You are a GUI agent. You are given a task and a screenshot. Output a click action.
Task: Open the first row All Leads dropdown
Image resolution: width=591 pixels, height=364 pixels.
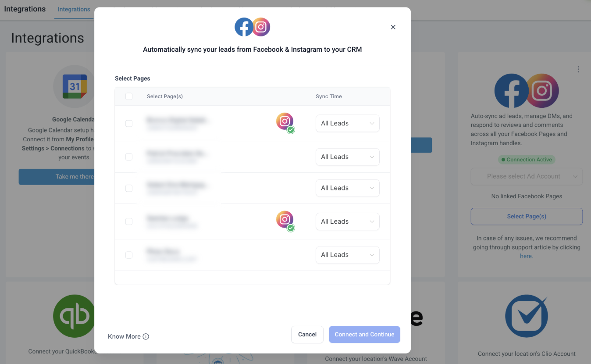[348, 124]
